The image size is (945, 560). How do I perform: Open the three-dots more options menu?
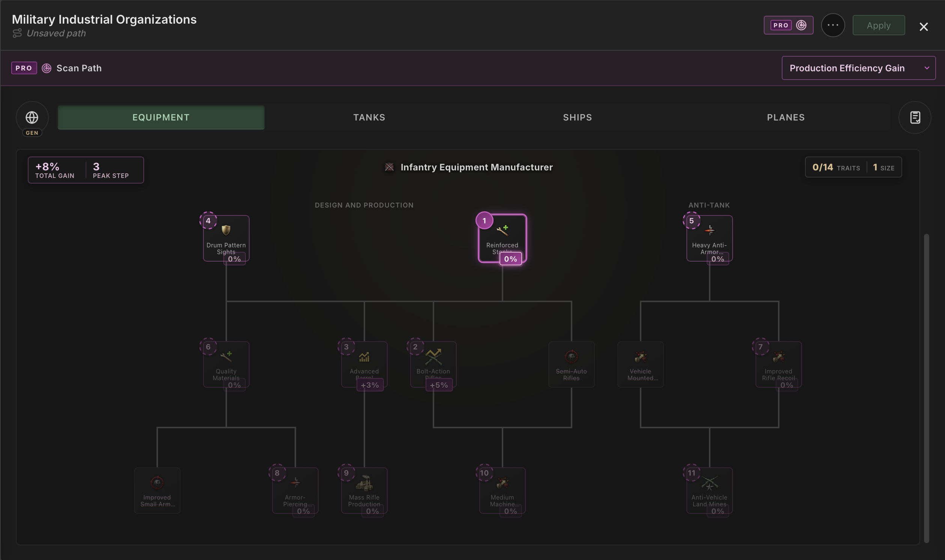tap(833, 25)
